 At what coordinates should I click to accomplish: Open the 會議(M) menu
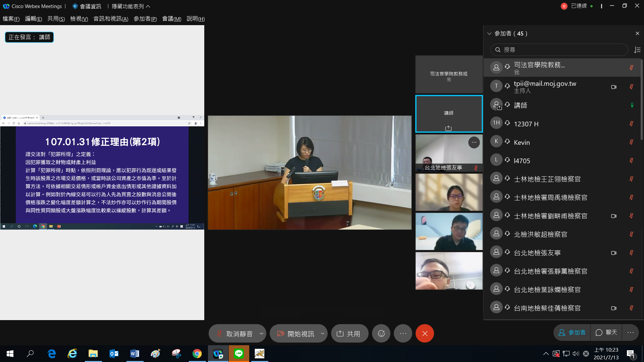coord(171,19)
